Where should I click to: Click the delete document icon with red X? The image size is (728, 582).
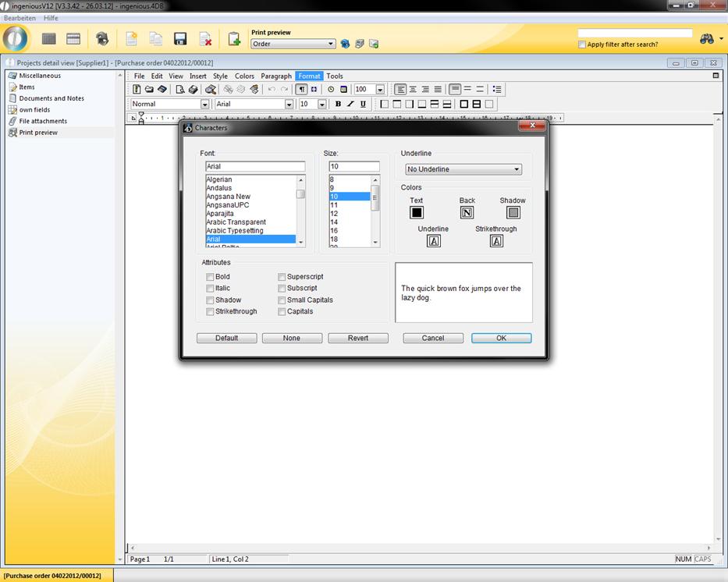click(205, 39)
